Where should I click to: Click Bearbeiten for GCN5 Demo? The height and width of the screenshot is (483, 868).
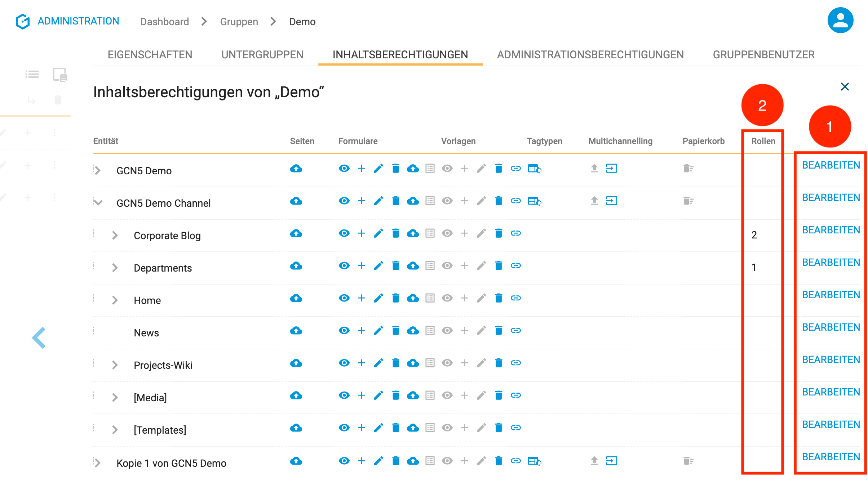831,165
